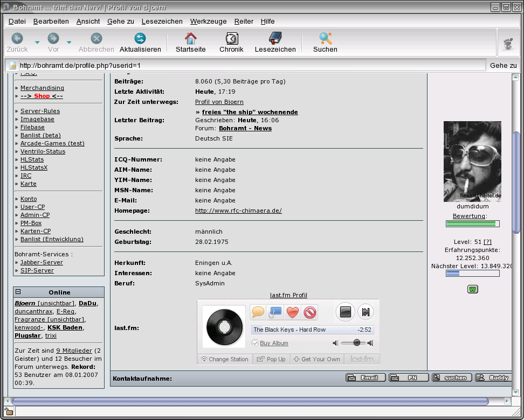The width and height of the screenshot is (524, 420).
Task: Adjust the last.fm volume slider knob
Action: tap(357, 342)
